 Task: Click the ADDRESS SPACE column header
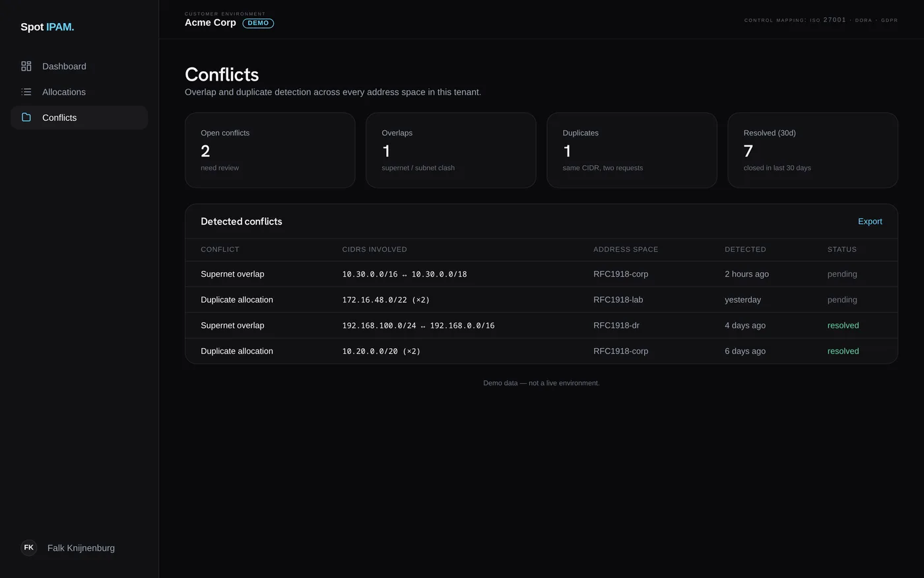tap(626, 250)
